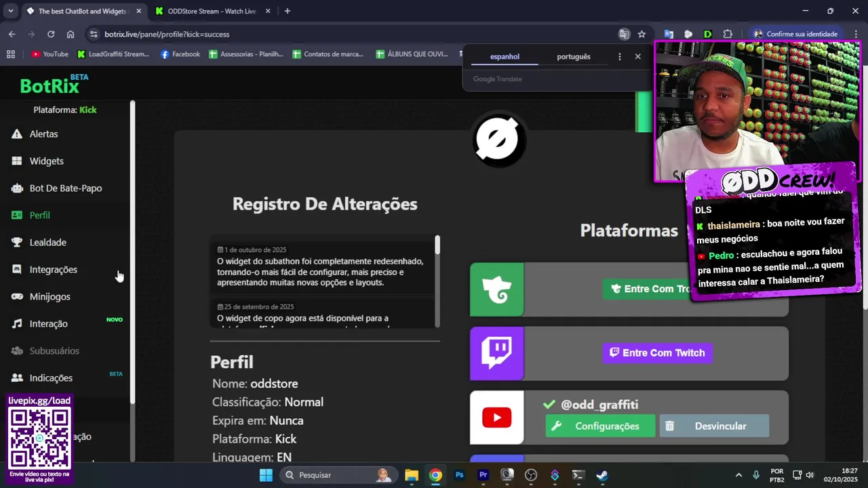Sign in with the Entre Com Twitch button
The width and height of the screenshot is (868, 488).
tap(657, 352)
